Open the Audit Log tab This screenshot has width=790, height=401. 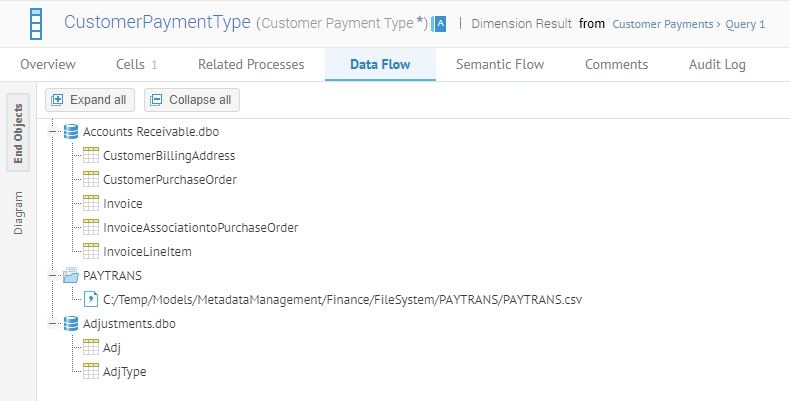[717, 64]
